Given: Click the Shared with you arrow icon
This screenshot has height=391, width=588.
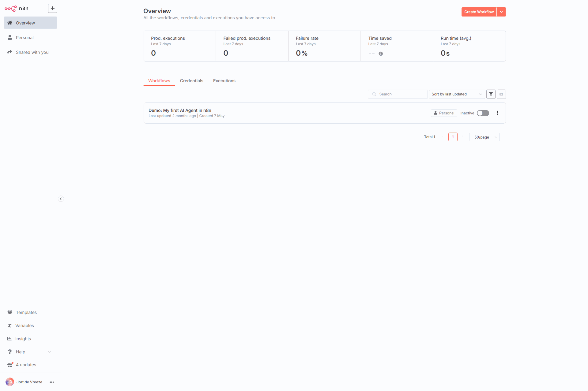Looking at the screenshot, I should coord(10,52).
